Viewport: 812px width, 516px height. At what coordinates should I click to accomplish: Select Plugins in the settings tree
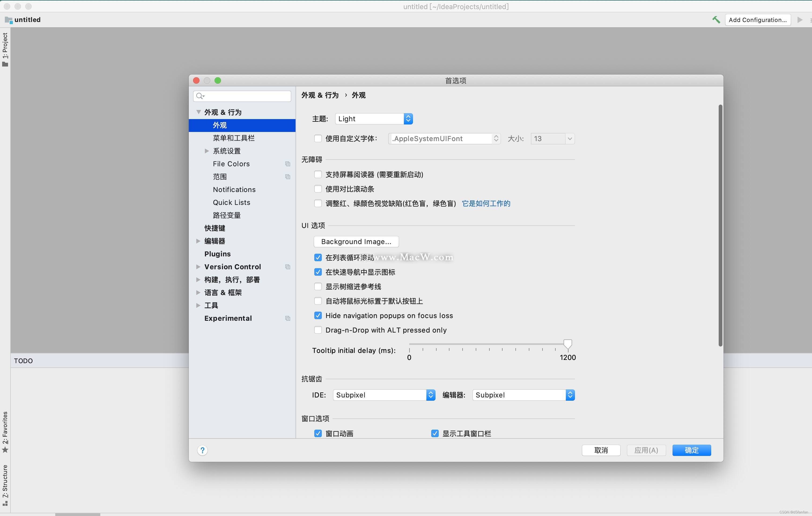click(x=217, y=254)
